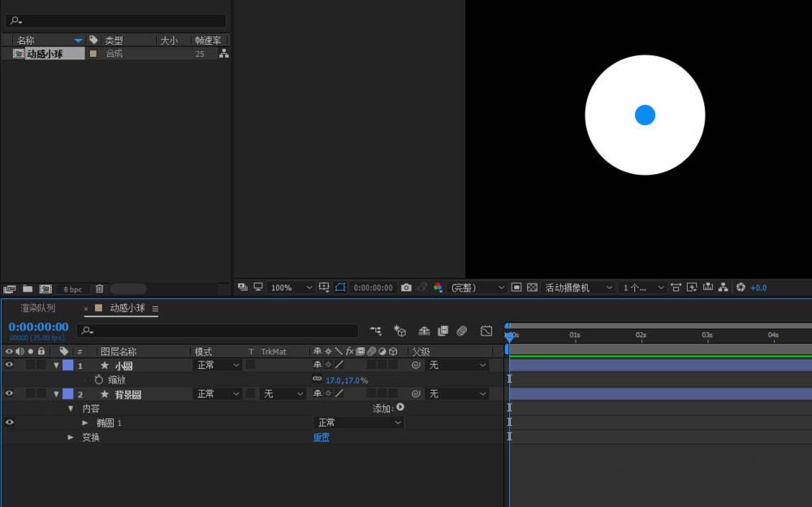Expand the 变换 transform group

pos(71,437)
